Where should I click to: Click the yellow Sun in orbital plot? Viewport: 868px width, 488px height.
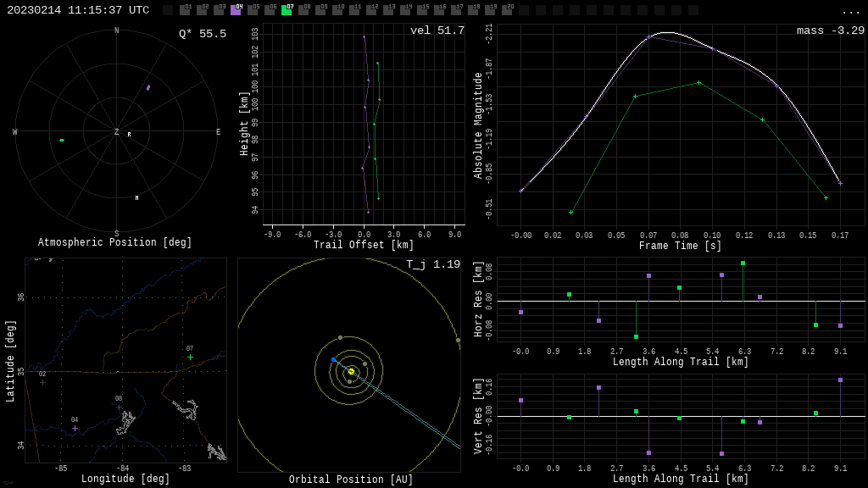click(351, 371)
